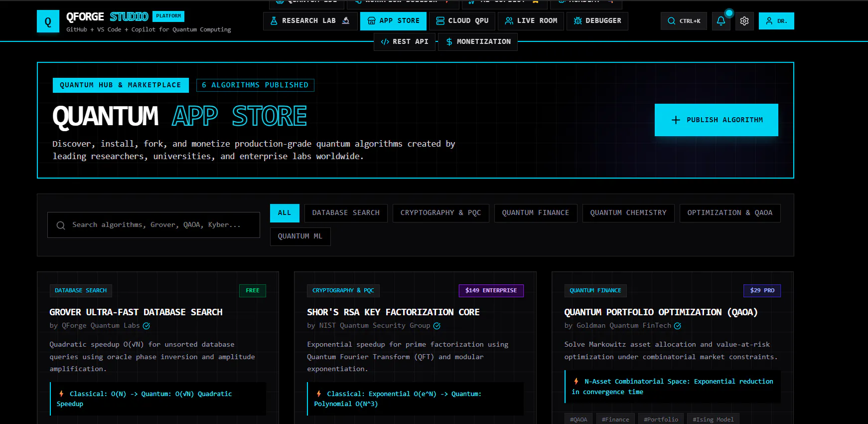This screenshot has width=868, height=424.
Task: Click the #Finance hashtag
Action: coord(615,420)
